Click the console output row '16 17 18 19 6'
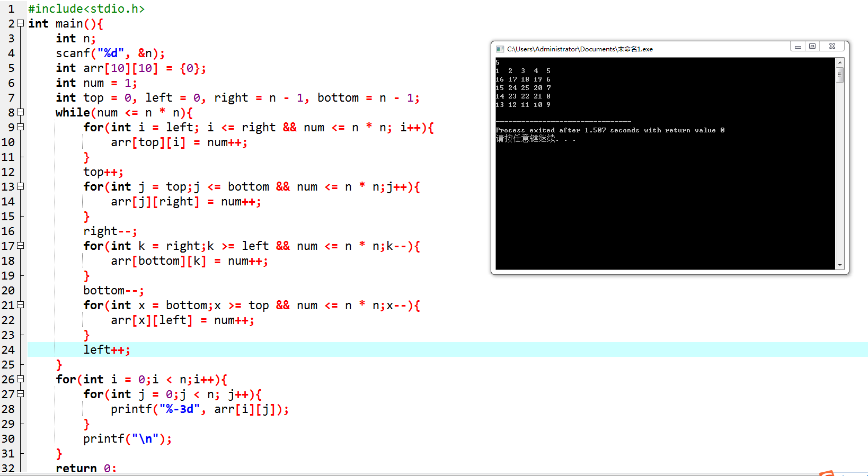 pyautogui.click(x=523, y=79)
